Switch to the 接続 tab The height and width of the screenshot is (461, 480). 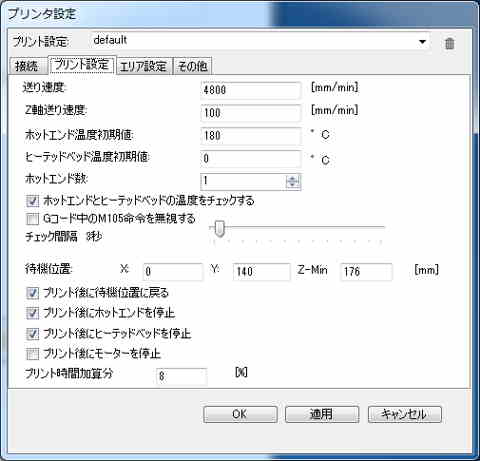point(27,66)
